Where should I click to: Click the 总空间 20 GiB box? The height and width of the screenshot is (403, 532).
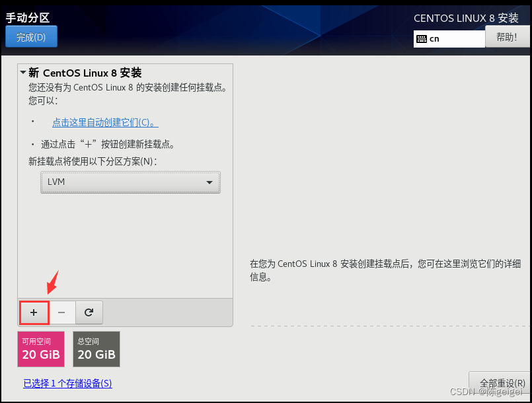(x=96, y=349)
